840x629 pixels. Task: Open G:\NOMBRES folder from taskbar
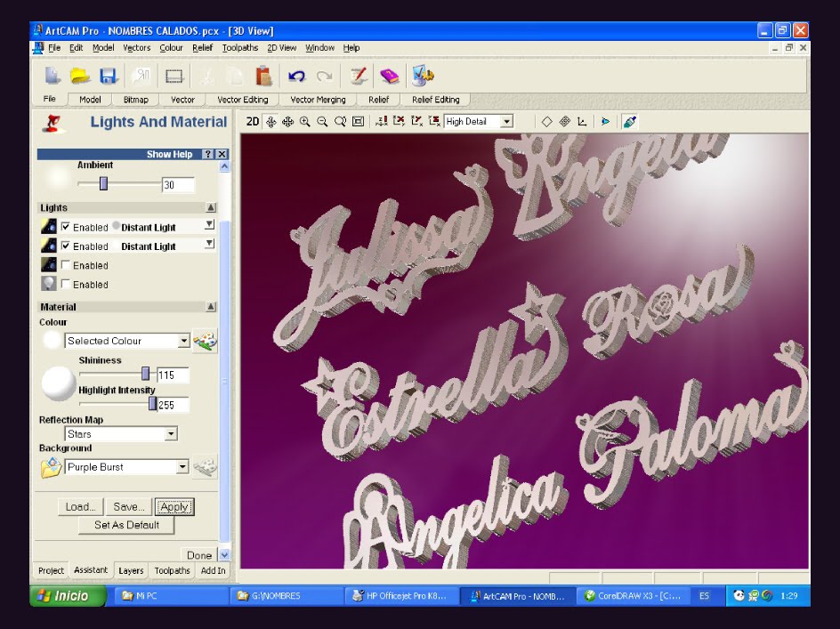pyautogui.click(x=286, y=596)
